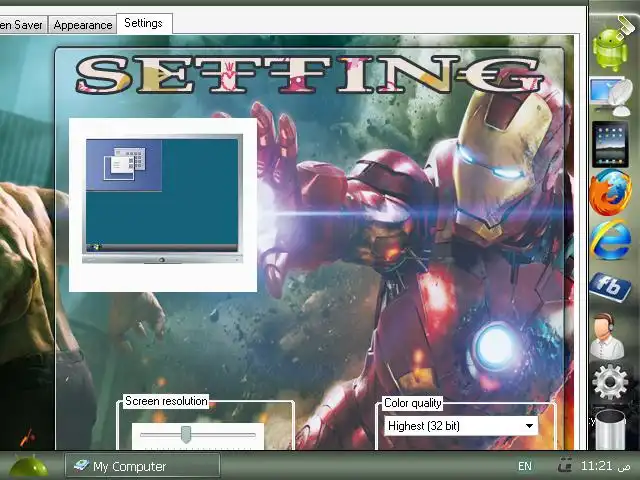Open the trash can dock icon
640x480 pixels.
pyautogui.click(x=610, y=429)
